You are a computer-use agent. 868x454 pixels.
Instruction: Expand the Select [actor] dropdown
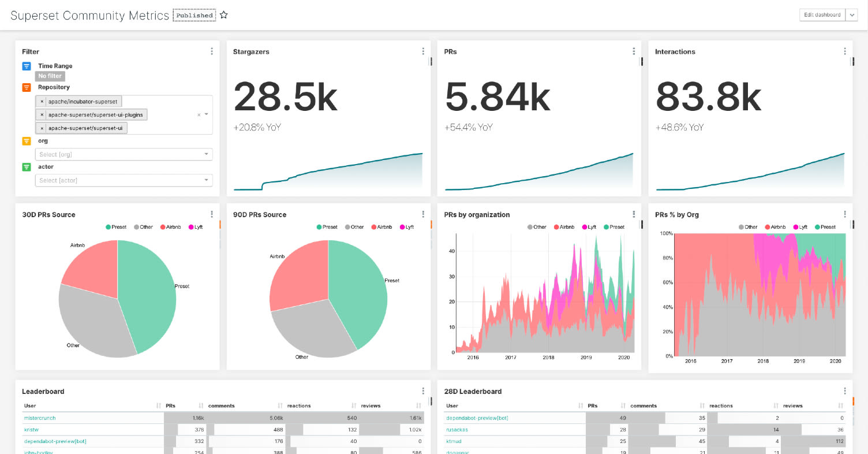(124, 180)
